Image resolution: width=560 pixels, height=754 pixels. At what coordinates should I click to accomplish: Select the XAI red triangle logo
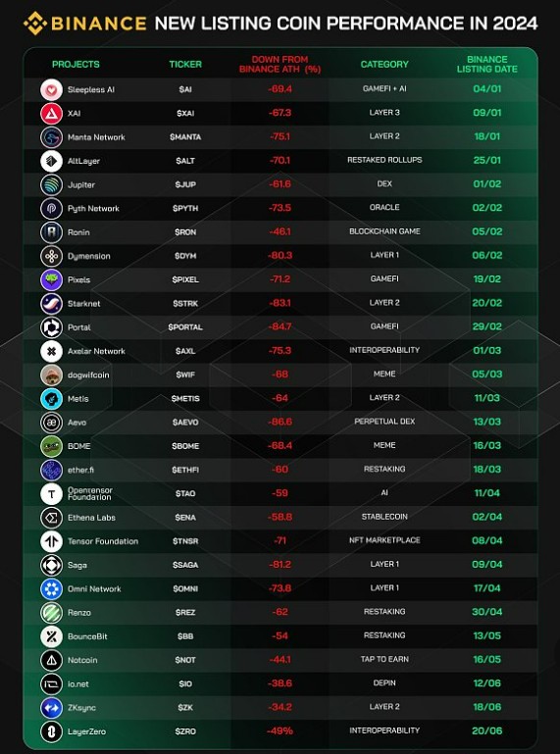click(x=51, y=114)
